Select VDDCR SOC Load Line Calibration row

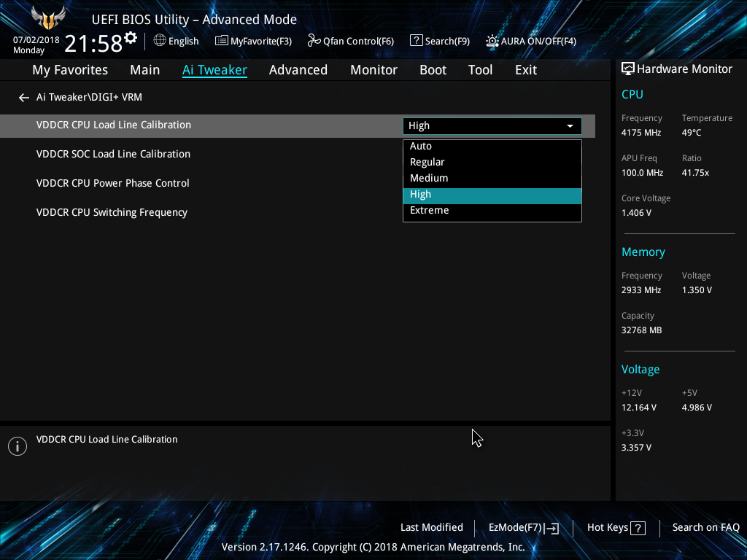[113, 155]
